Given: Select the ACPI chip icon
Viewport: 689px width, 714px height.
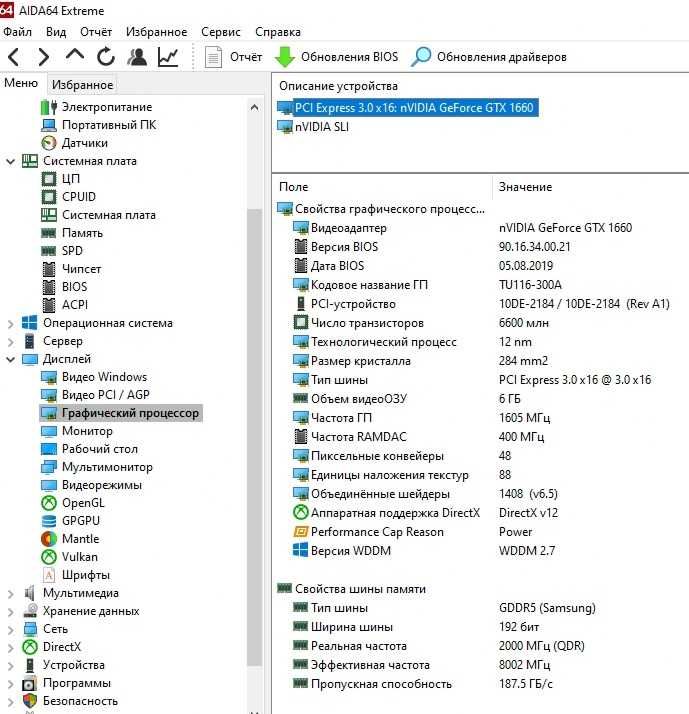Looking at the screenshot, I should [x=49, y=305].
